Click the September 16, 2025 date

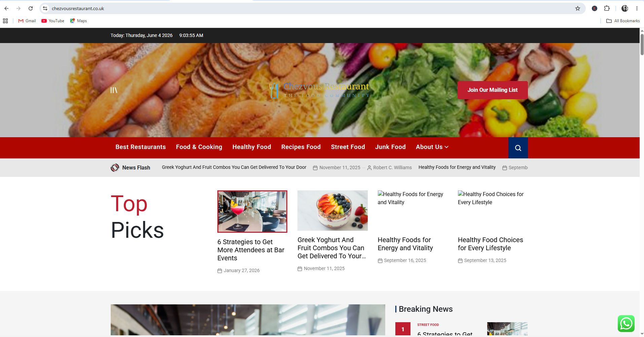(x=405, y=260)
